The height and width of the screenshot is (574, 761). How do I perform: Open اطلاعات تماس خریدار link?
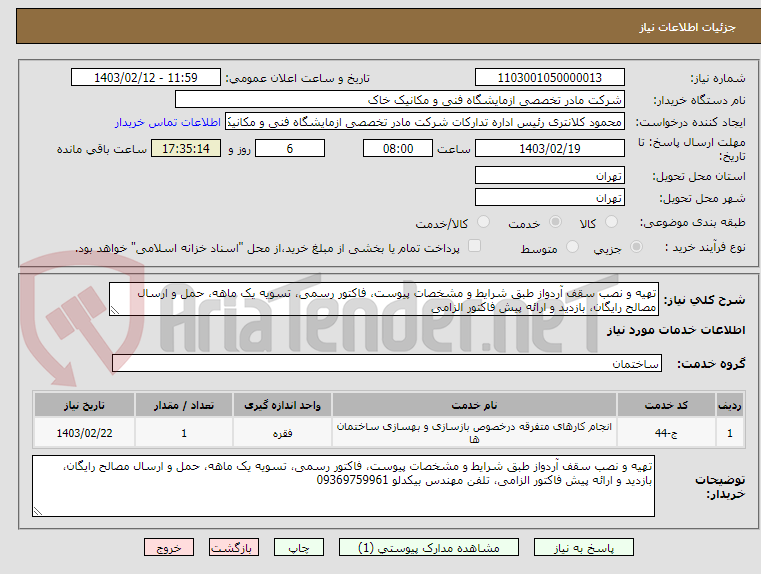(x=168, y=122)
